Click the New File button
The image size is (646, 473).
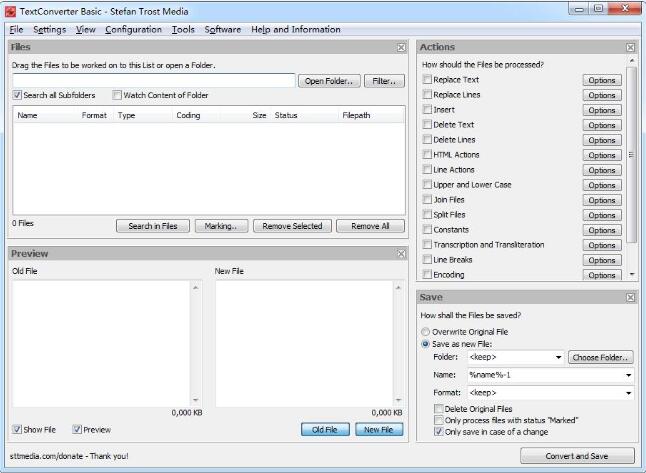(379, 430)
